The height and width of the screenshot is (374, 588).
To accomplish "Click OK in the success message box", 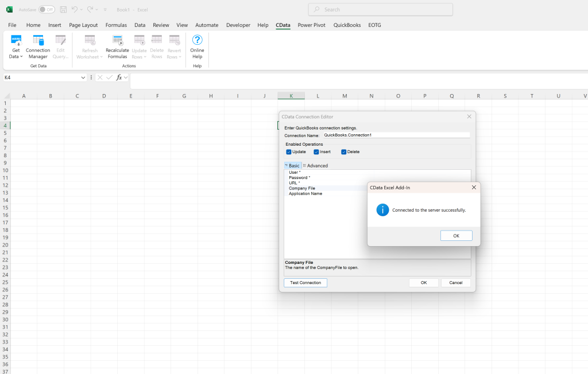I will pos(456,236).
